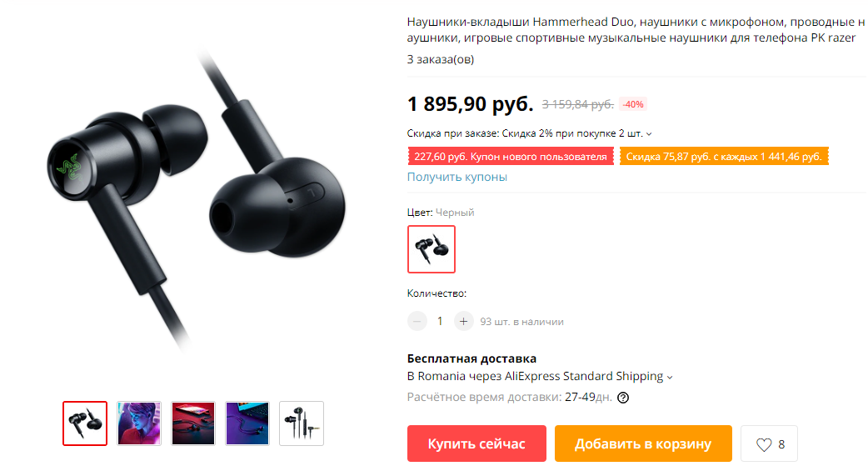Increase quantity with the plus button
This screenshot has width=868, height=471.
point(463,322)
